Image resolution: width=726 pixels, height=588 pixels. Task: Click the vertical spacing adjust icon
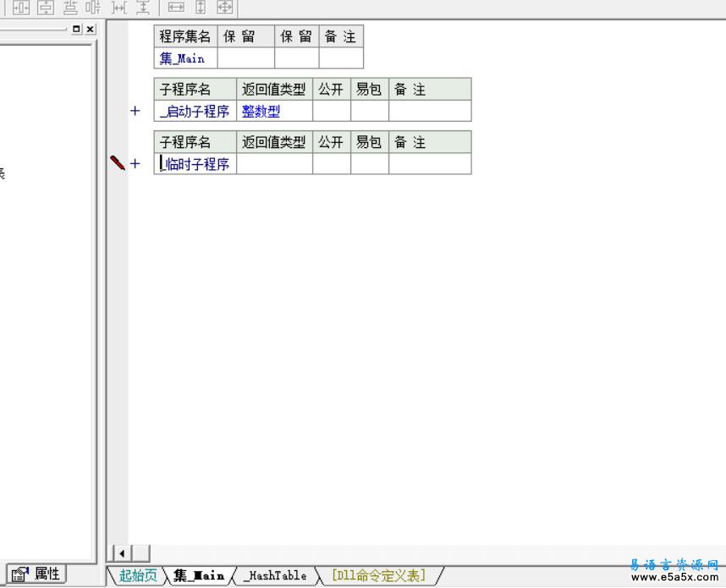coord(143,7)
